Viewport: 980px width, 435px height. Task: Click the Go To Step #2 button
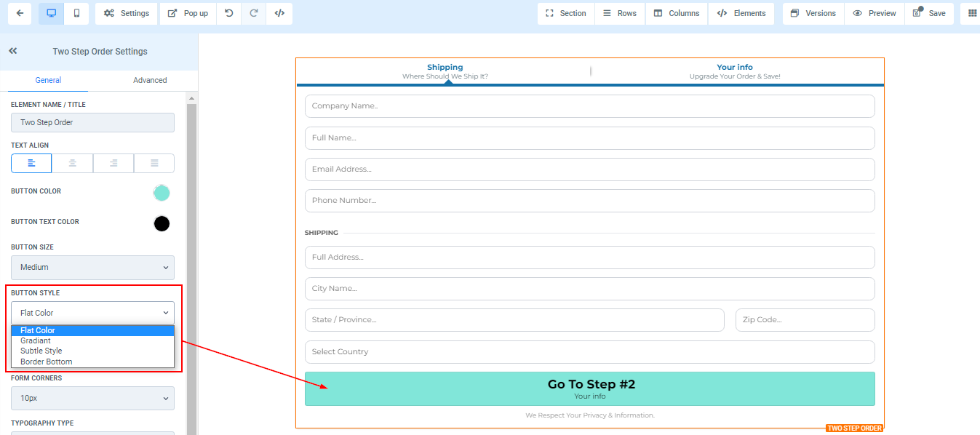coord(589,388)
